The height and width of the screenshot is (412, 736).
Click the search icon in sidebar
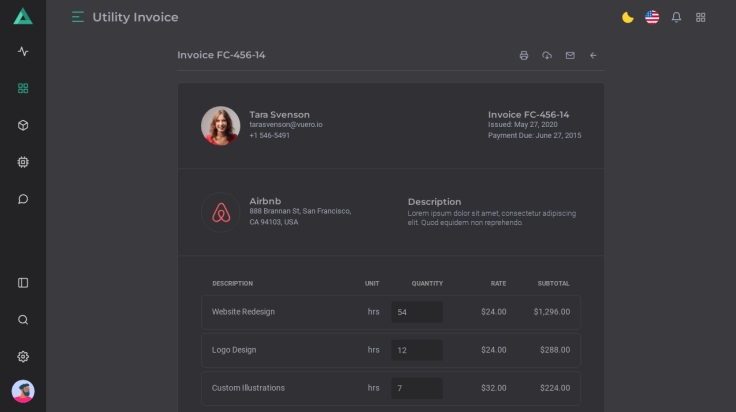pyautogui.click(x=23, y=320)
